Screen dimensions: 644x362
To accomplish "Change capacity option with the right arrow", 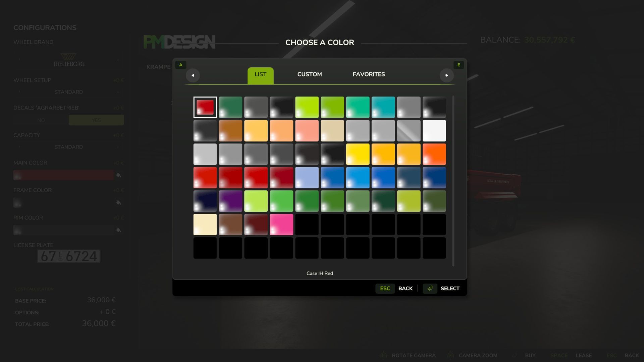I will 118,147.
